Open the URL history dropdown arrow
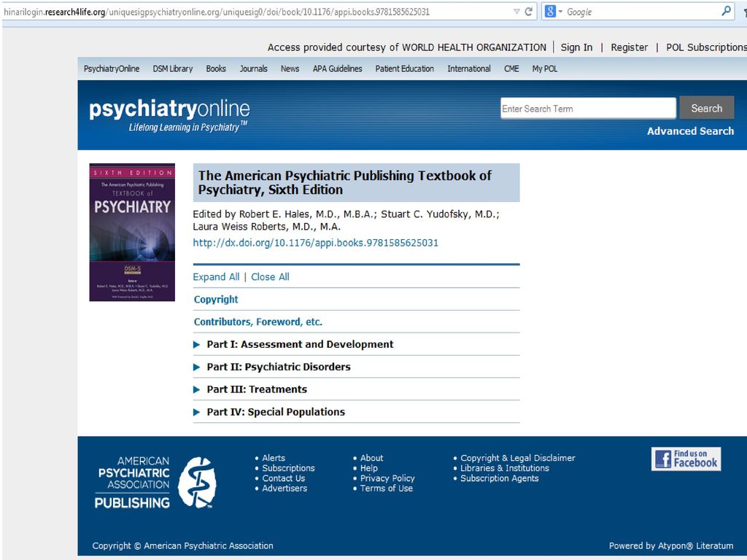 point(516,12)
